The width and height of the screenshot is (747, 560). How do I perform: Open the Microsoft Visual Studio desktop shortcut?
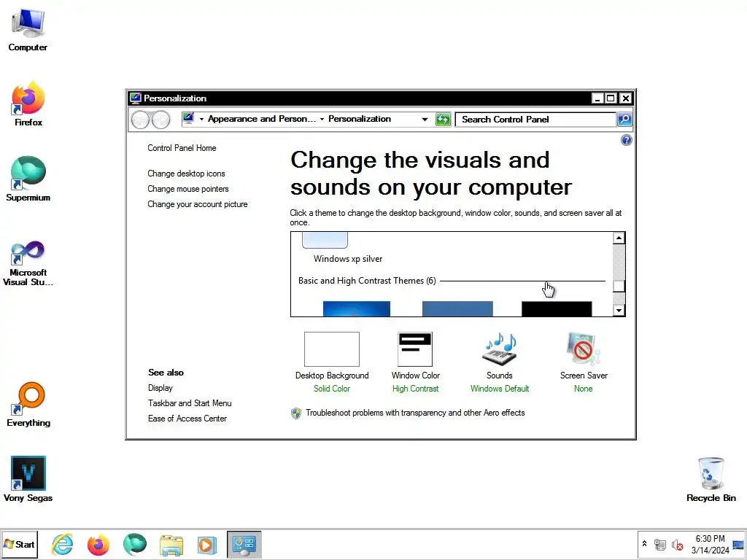[x=28, y=262]
